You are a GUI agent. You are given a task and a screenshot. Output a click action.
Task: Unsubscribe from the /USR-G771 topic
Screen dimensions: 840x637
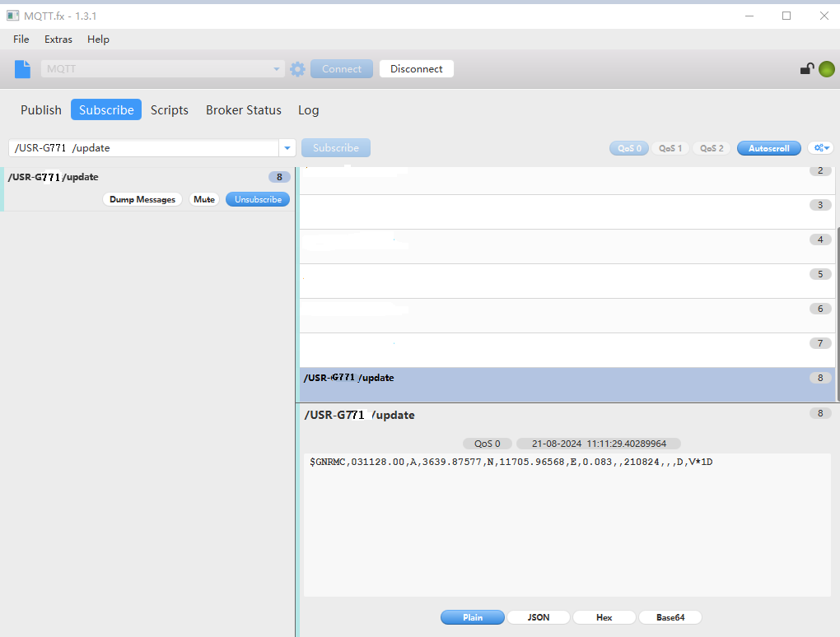(258, 199)
